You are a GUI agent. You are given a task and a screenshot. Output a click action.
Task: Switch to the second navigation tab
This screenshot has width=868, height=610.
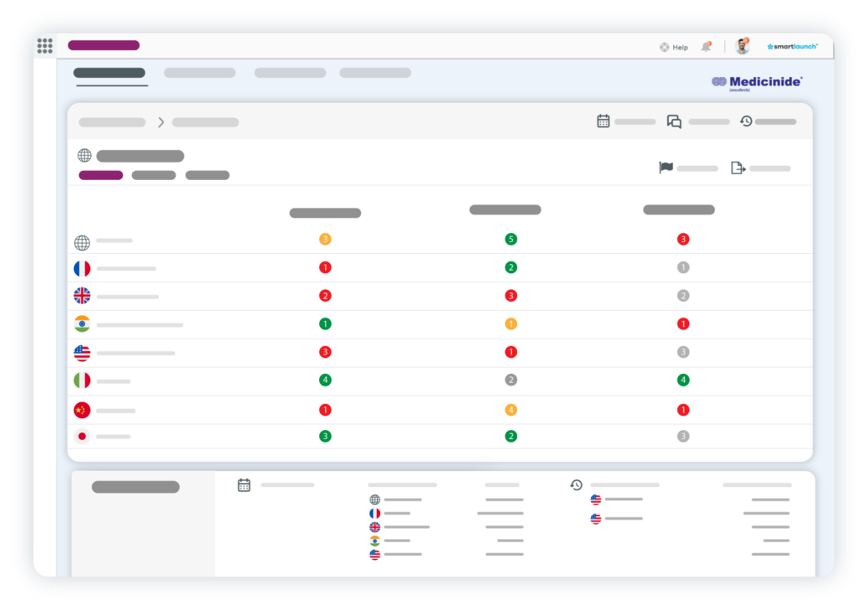pyautogui.click(x=199, y=73)
